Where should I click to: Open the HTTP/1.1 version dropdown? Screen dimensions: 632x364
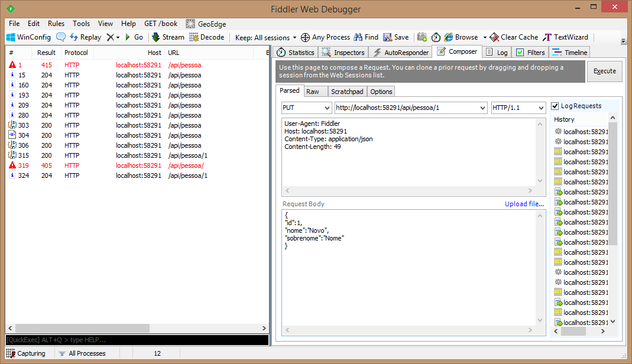click(x=518, y=108)
